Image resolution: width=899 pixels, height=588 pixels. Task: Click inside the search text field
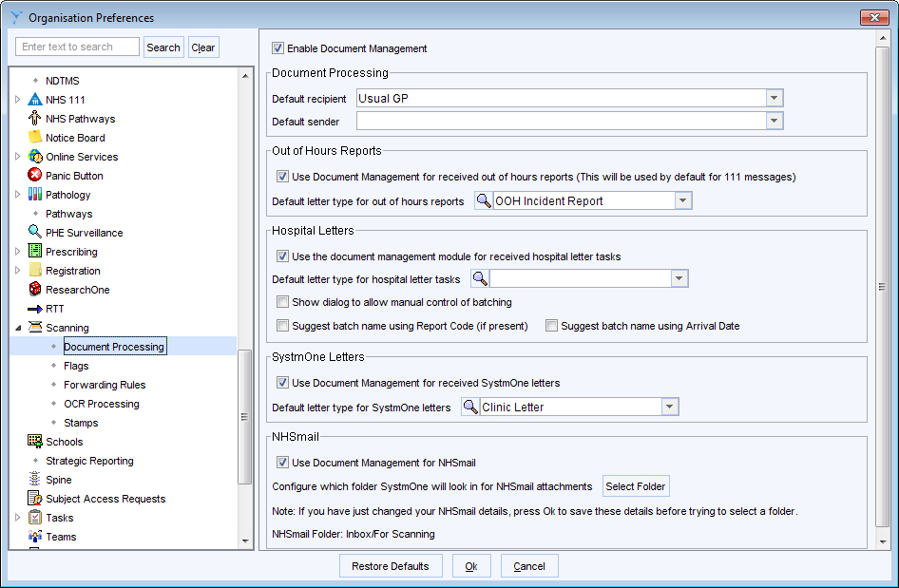76,46
